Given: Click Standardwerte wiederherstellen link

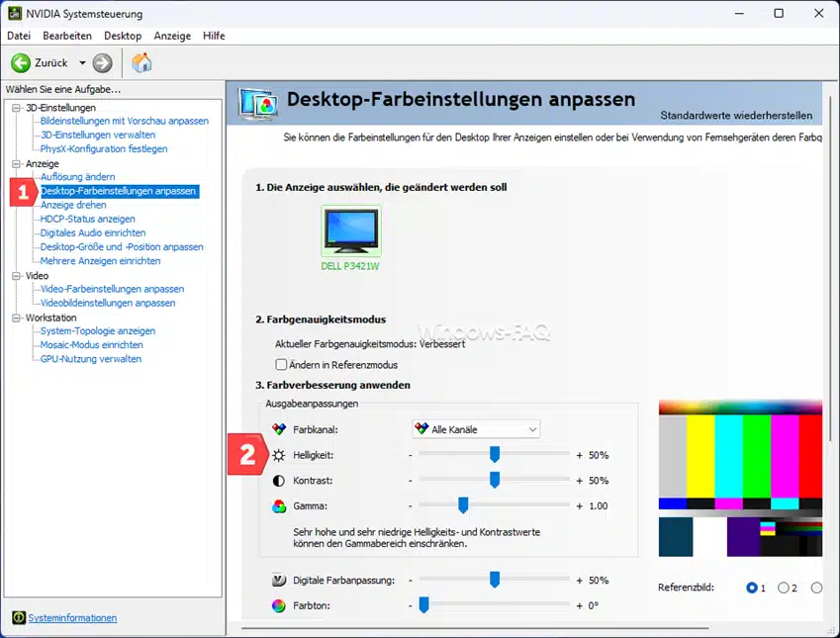Looking at the screenshot, I should coord(736,115).
